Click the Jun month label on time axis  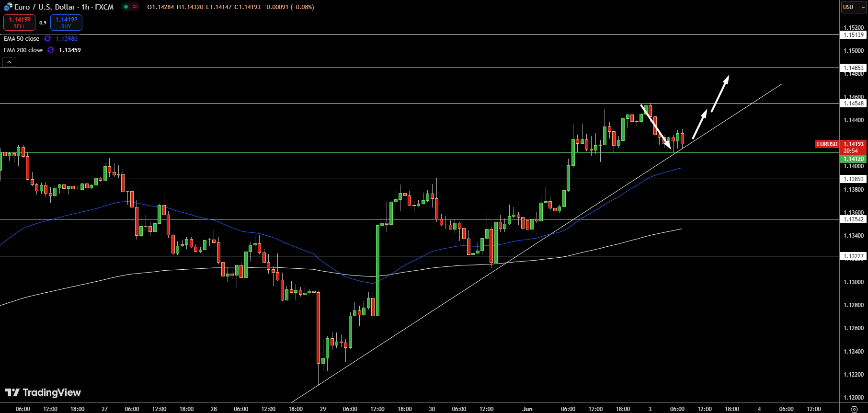(x=527, y=409)
